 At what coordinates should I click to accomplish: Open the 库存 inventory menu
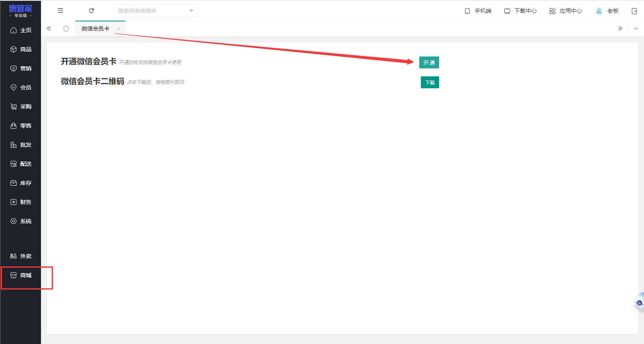[21, 183]
